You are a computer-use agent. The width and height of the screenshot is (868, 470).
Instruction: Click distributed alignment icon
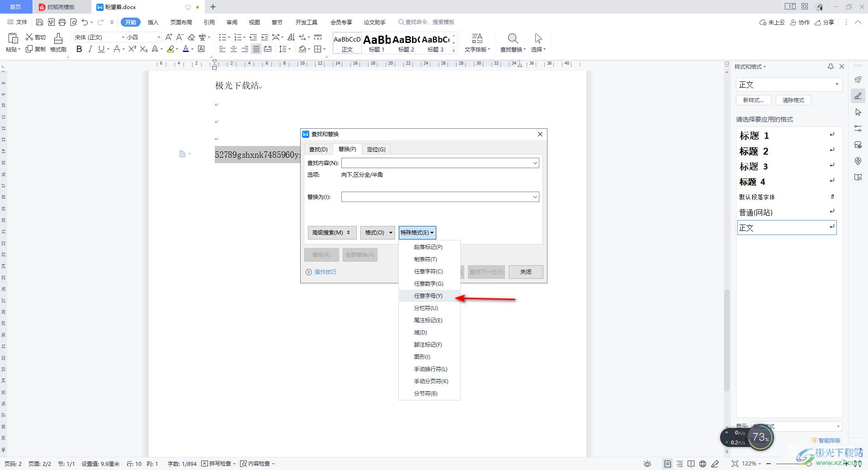click(268, 49)
